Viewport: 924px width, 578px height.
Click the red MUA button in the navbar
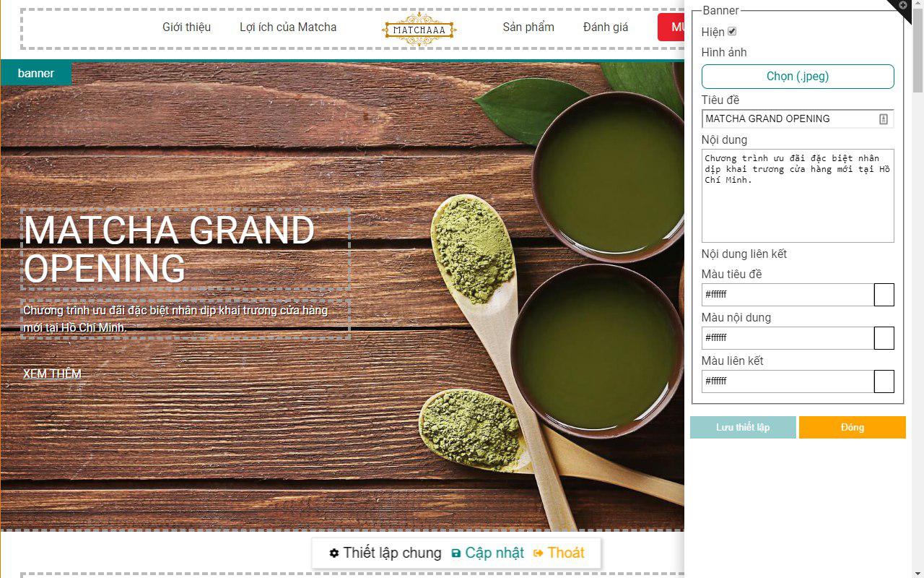[675, 27]
